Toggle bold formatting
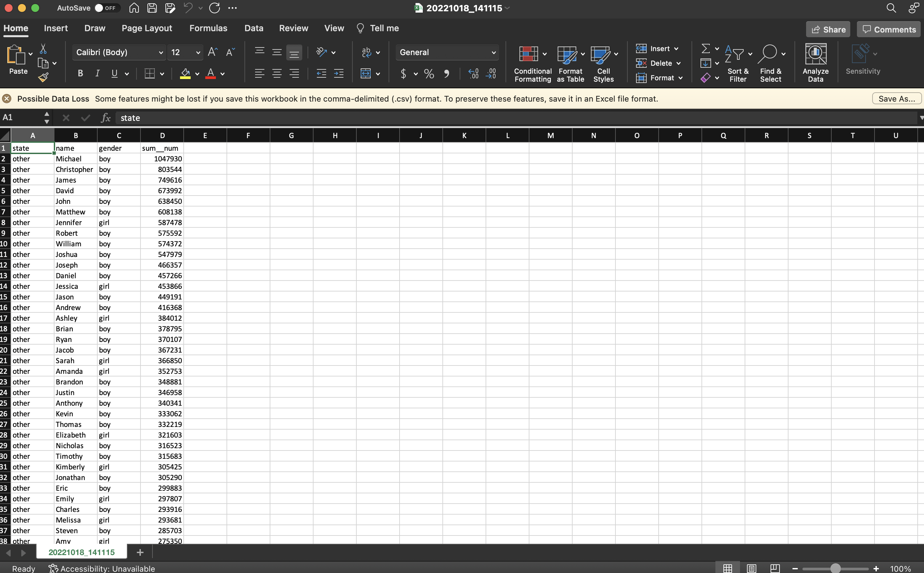 click(x=80, y=73)
